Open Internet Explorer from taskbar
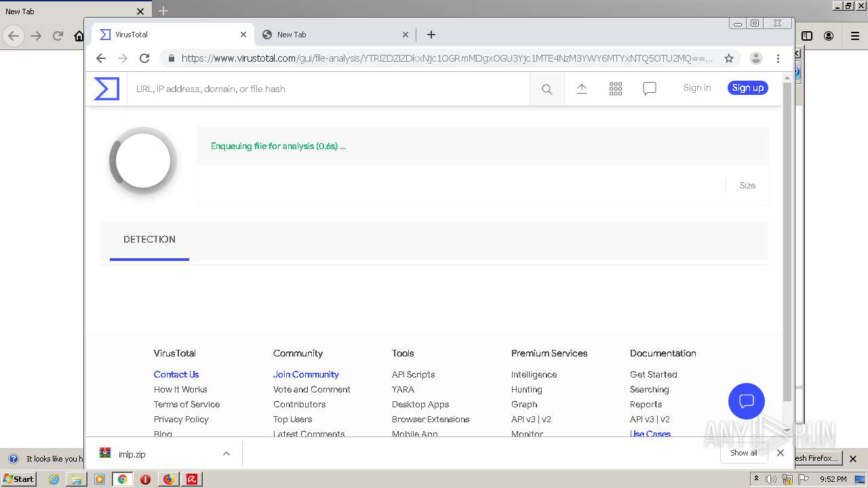868x488 pixels. 54,479
